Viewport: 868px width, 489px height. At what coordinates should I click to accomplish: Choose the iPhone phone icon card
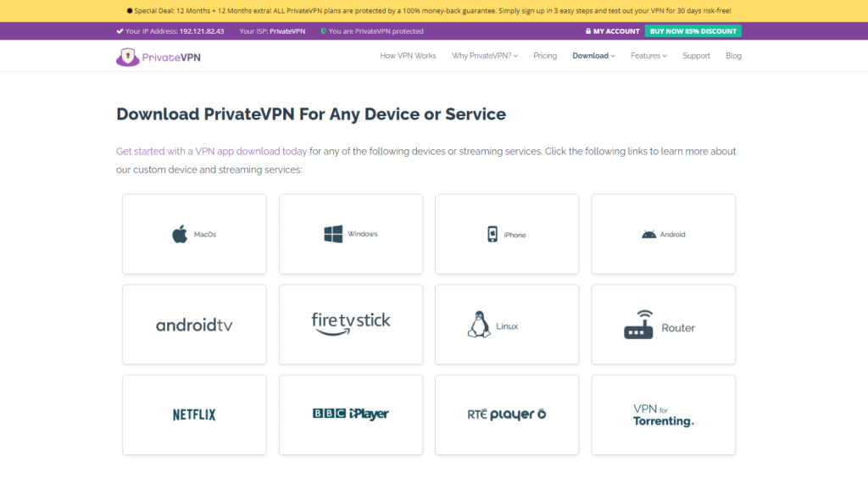507,234
